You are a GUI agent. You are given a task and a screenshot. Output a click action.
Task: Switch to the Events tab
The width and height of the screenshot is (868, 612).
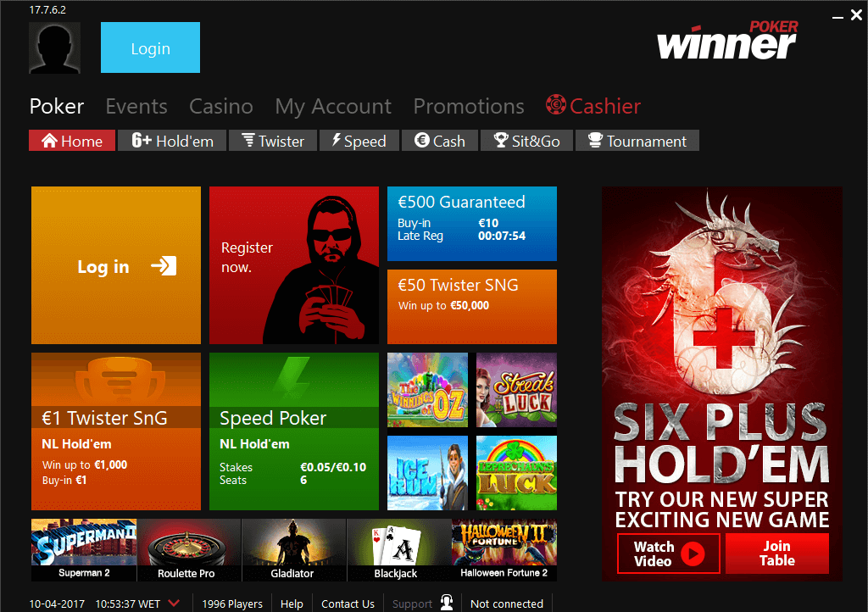(136, 106)
